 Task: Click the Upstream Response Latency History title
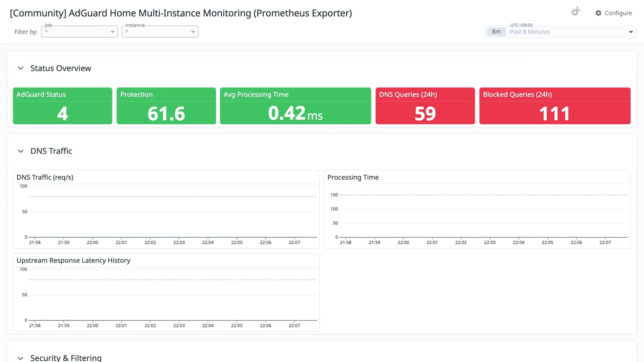[x=73, y=260]
